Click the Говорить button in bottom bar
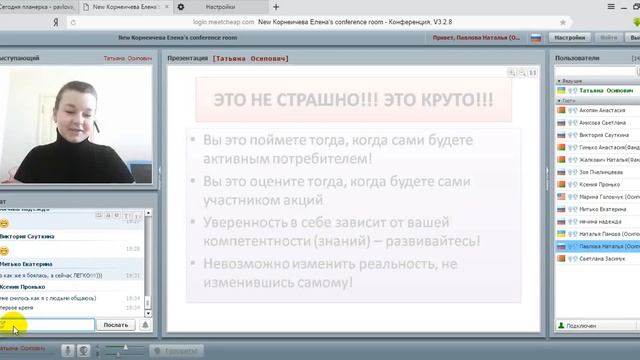 pyautogui.click(x=176, y=351)
